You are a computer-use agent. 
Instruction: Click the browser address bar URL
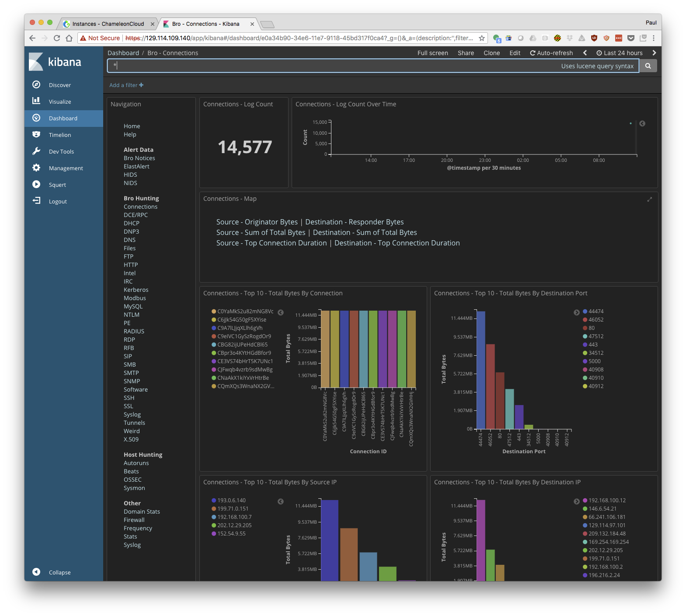(299, 38)
